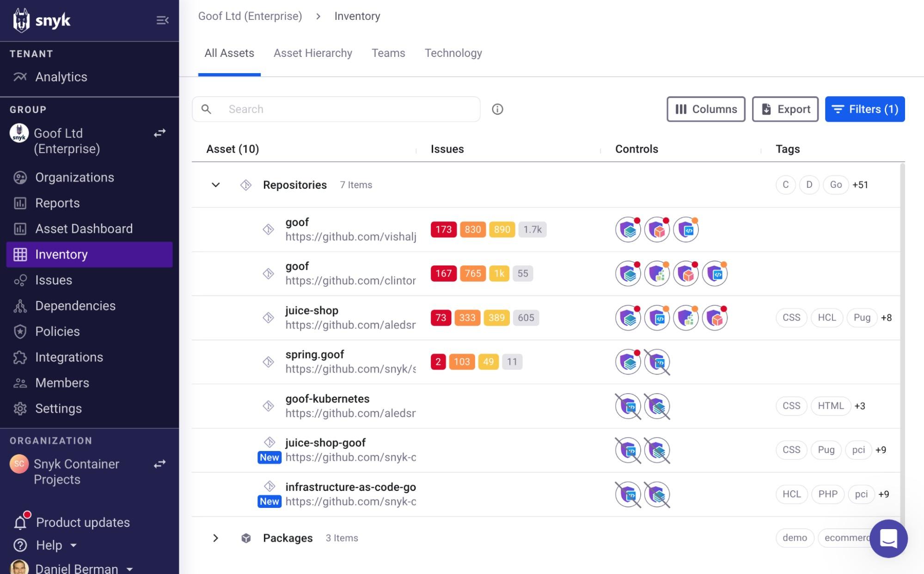Switch to Teams tab
Image resolution: width=924 pixels, height=574 pixels.
pos(388,53)
